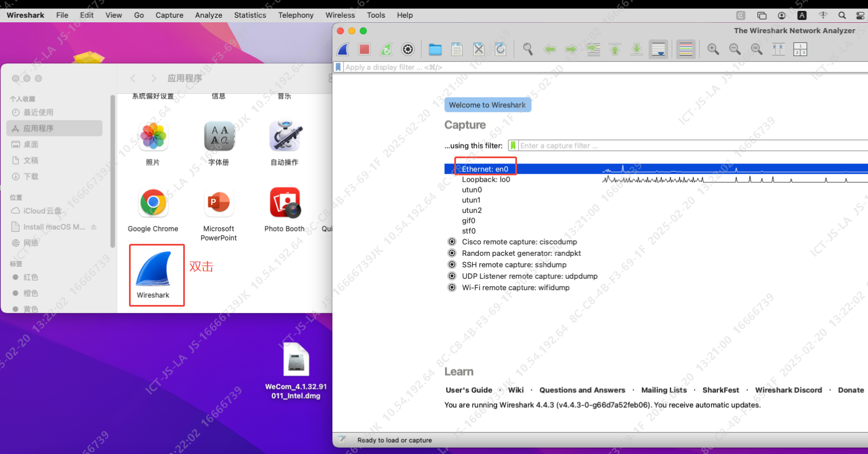868x454 pixels.
Task: Open the Analyze menu
Action: click(209, 15)
